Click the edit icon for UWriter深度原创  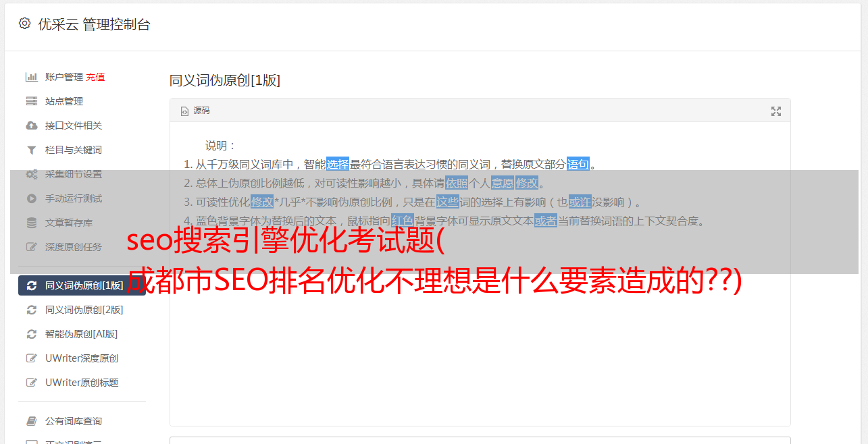pos(31,358)
